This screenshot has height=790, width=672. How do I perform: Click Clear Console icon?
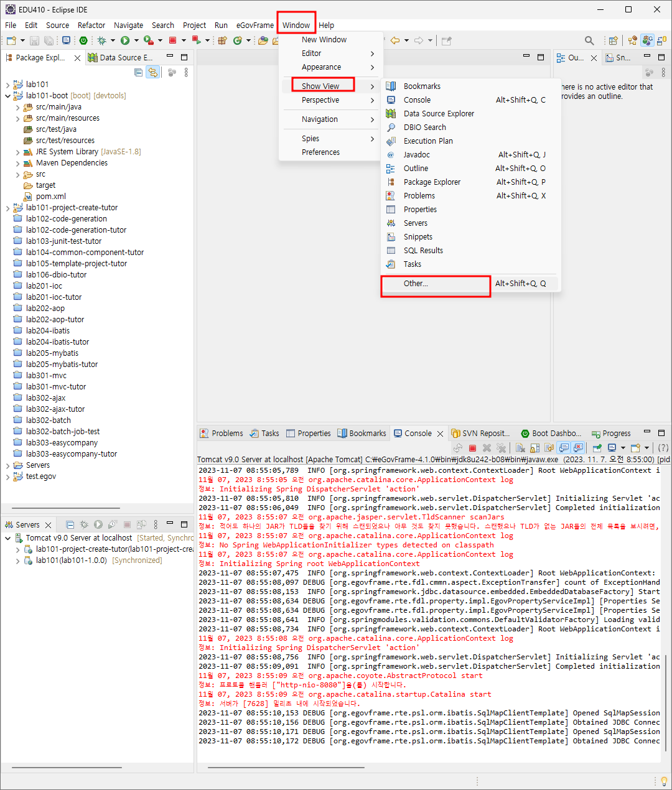coord(520,448)
